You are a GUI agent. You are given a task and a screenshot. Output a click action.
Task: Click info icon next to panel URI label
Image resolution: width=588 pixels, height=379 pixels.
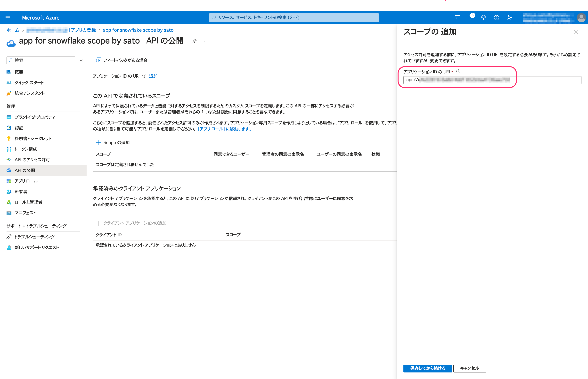pos(458,72)
